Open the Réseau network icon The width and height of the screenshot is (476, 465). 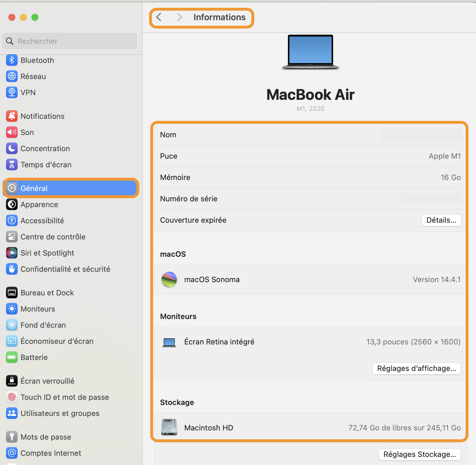click(x=12, y=76)
